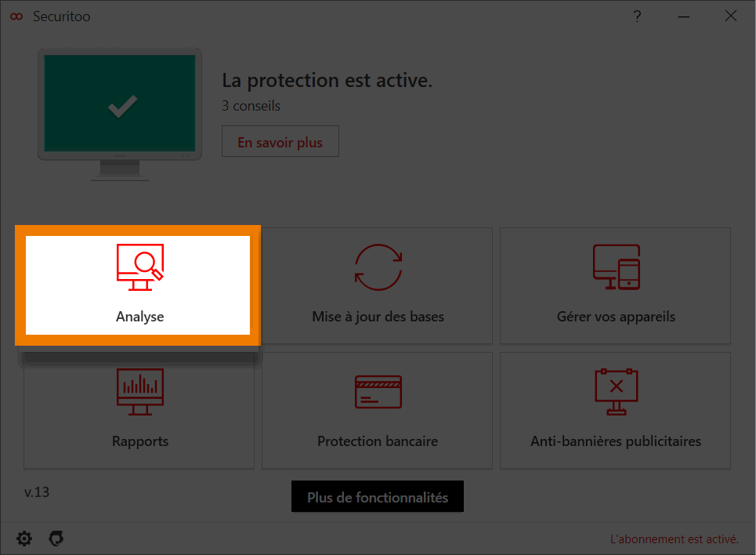Open Gérer vos appareils devices icon

tap(616, 267)
